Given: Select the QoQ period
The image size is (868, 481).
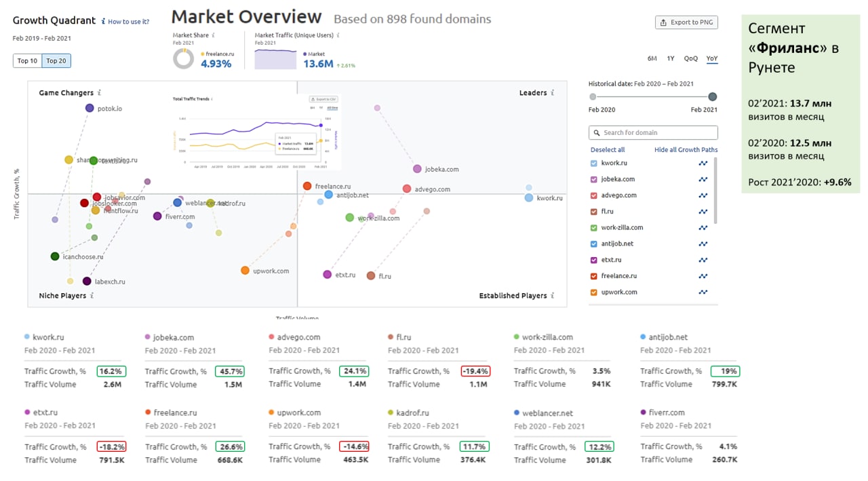Looking at the screenshot, I should 691,58.
